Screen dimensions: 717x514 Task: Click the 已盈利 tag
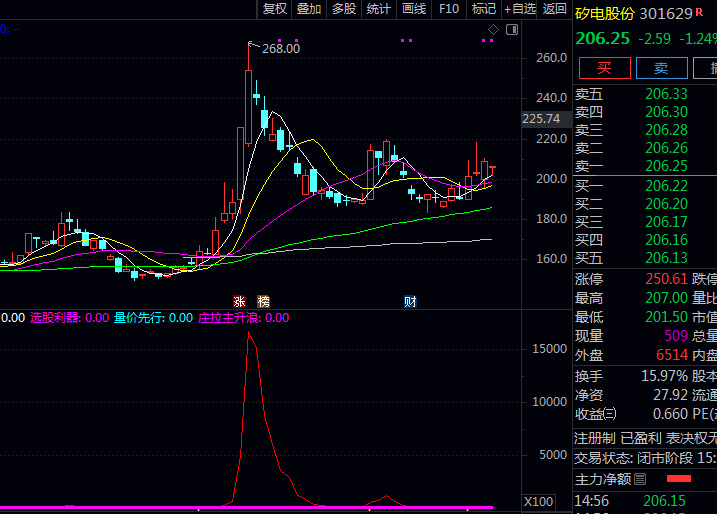tap(641, 439)
